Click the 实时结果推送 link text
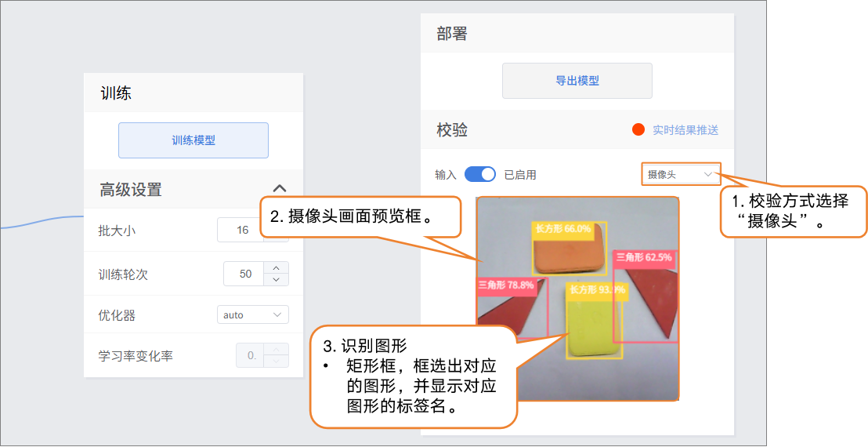 pyautogui.click(x=685, y=130)
